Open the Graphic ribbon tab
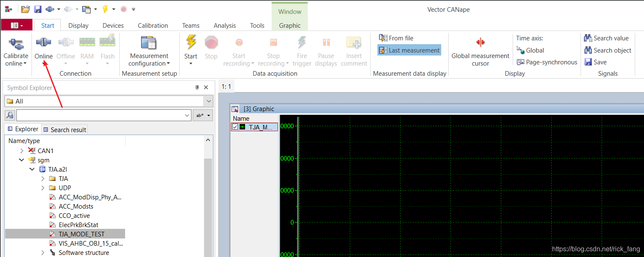 (290, 25)
